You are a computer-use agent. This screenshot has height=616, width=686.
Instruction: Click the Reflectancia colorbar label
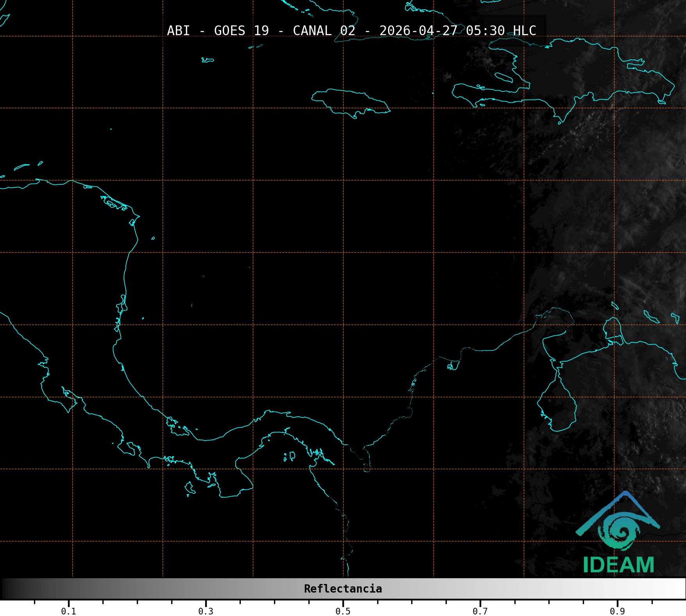(343, 589)
